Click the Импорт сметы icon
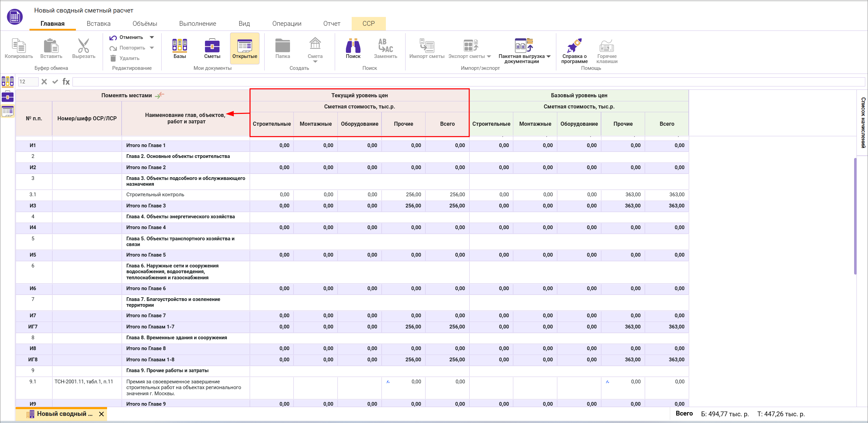This screenshot has width=868, height=423. point(427,46)
